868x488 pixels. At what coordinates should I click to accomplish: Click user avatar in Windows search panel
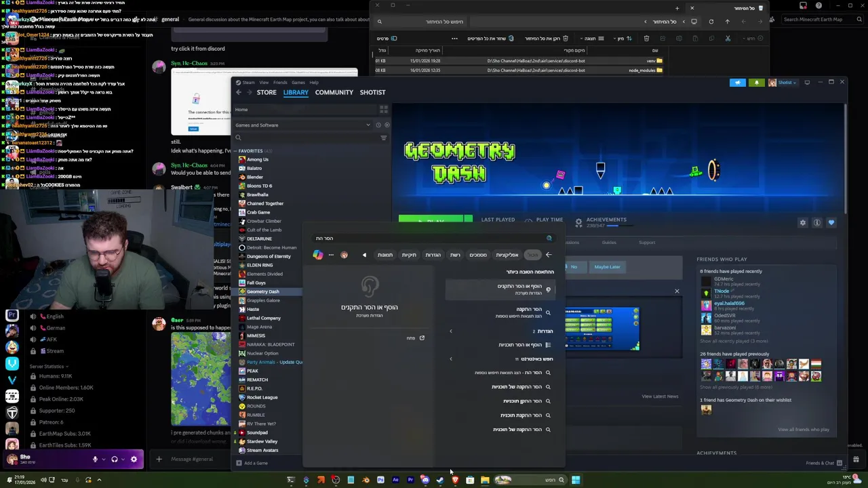coord(344,255)
